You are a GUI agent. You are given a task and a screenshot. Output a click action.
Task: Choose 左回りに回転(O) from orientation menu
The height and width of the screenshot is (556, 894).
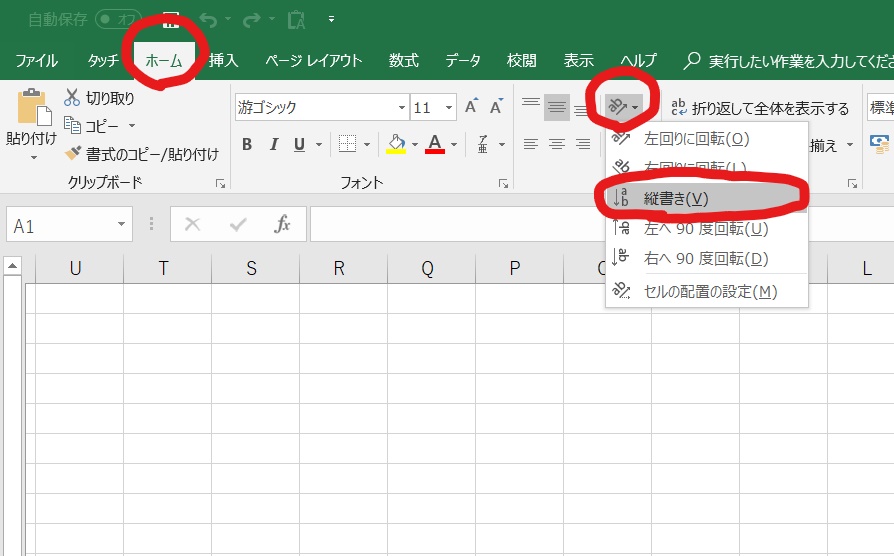pyautogui.click(x=706, y=139)
